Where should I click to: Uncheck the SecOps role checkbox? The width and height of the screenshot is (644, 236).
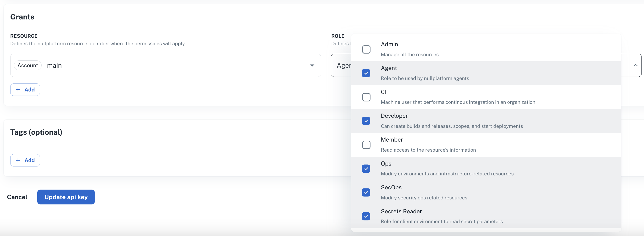[x=366, y=193]
